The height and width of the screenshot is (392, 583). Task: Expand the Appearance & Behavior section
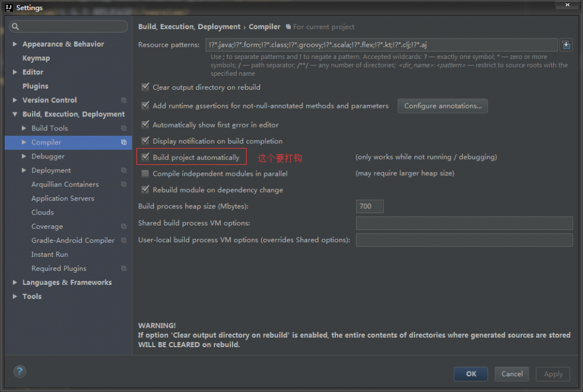[x=15, y=44]
